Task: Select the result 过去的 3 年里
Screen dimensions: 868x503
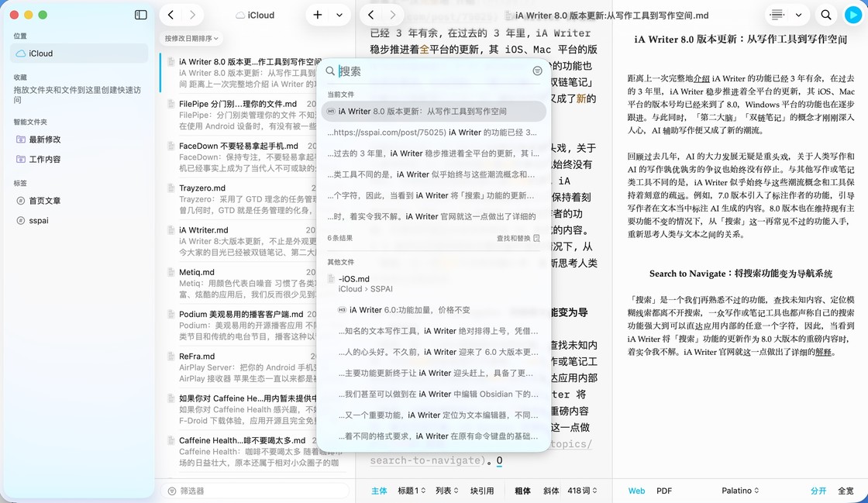Action: click(x=433, y=153)
